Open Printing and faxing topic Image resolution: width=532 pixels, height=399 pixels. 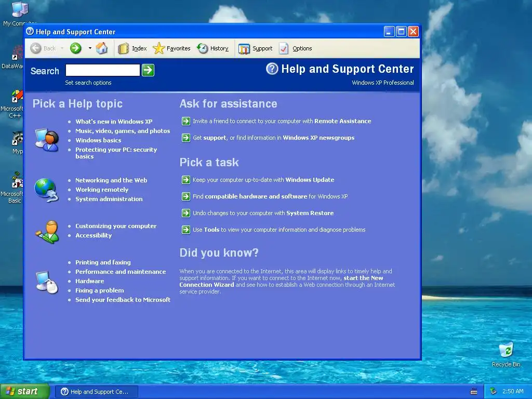pos(103,262)
